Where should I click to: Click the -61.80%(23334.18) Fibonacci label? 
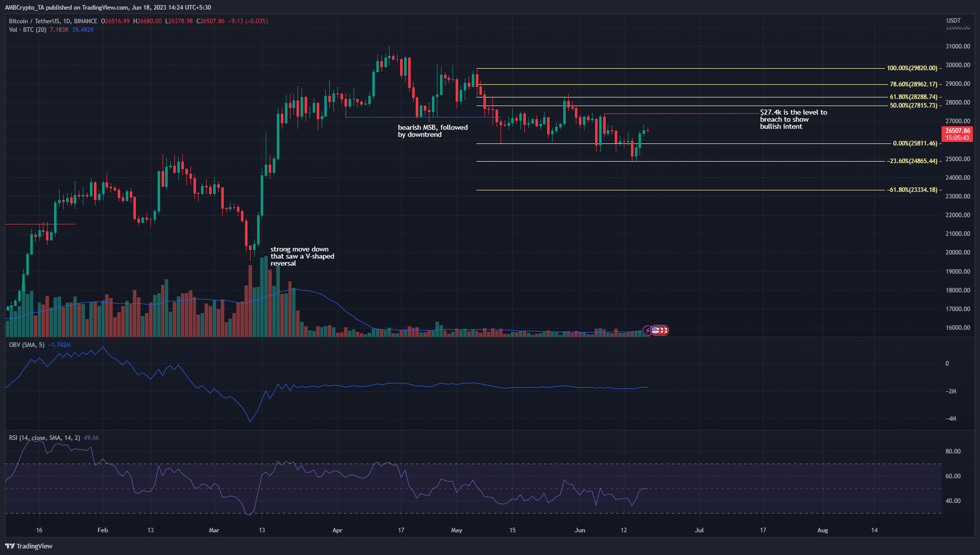pos(912,190)
